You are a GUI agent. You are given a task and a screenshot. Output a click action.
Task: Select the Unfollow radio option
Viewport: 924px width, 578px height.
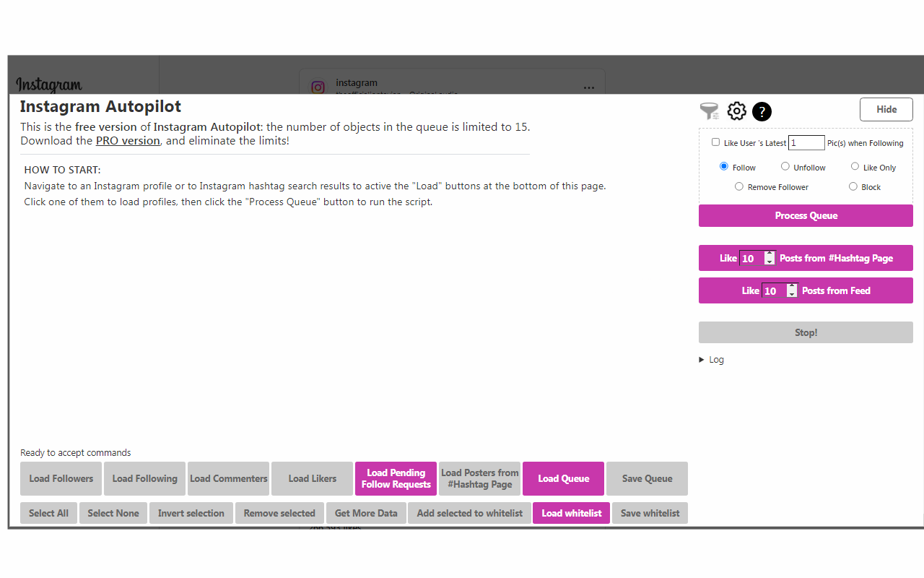[785, 167]
